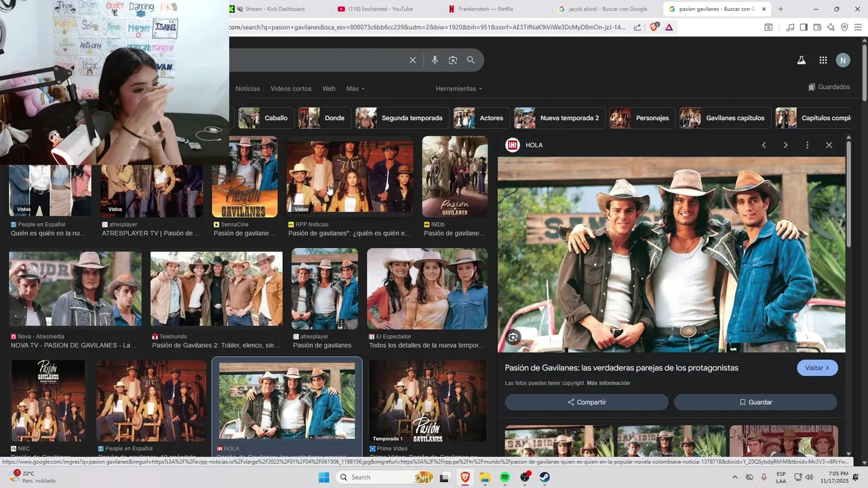Viewport: 868px width, 488px height.
Task: Open the Videos cortos search tab
Action: (291, 89)
